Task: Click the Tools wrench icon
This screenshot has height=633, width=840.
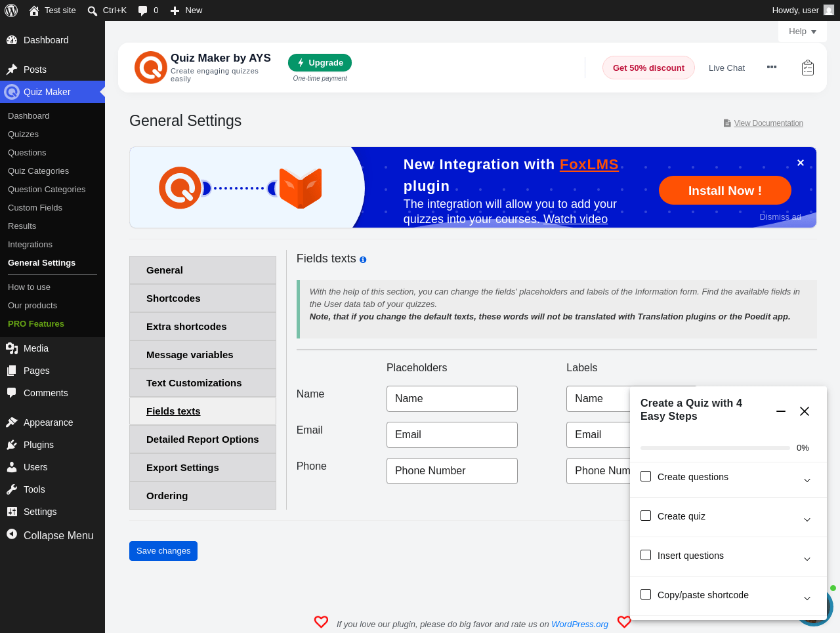Action: coord(12,489)
